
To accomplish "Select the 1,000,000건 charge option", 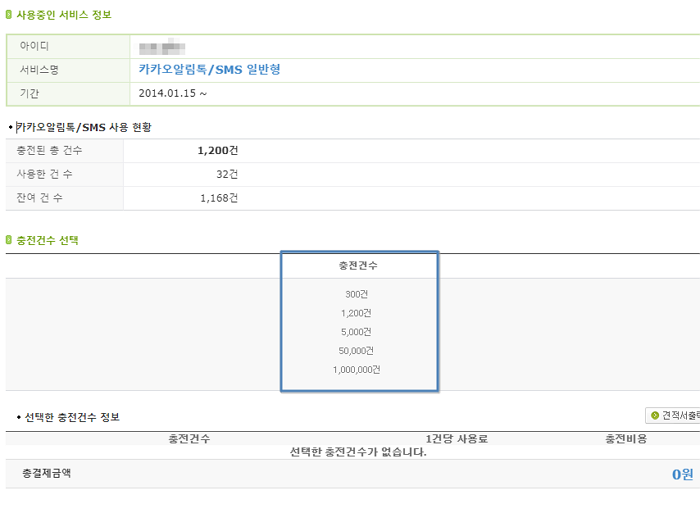I will [x=356, y=370].
